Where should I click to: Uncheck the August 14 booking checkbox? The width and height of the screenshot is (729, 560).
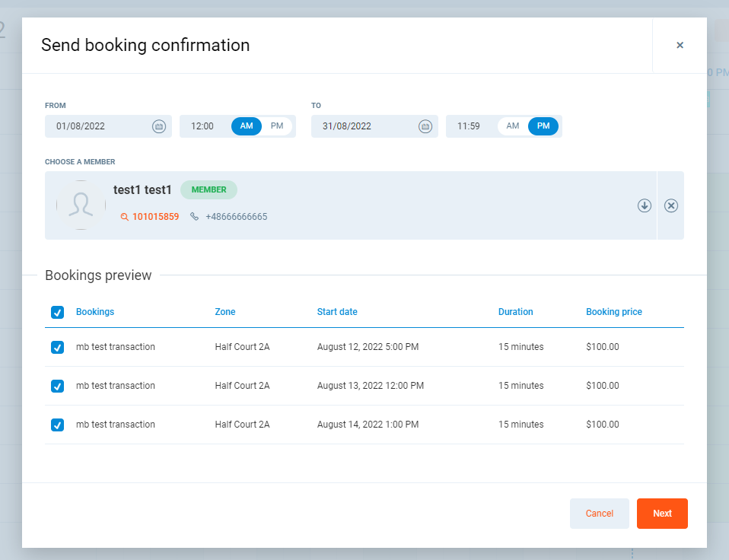(57, 425)
